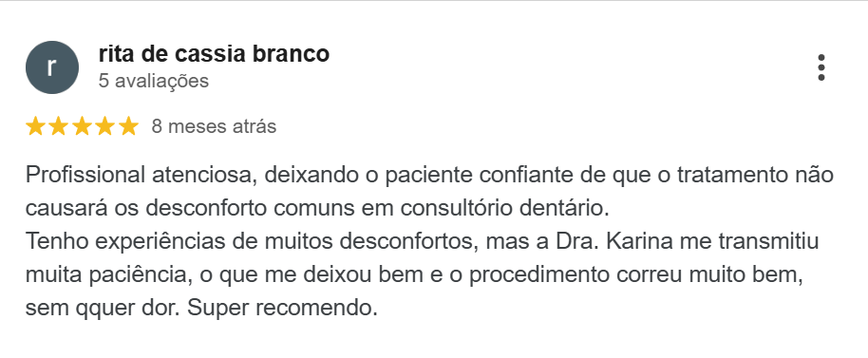Screen dimensions: 868x358
Task: Click the phrase "Super recomendo."
Action: click(282, 309)
